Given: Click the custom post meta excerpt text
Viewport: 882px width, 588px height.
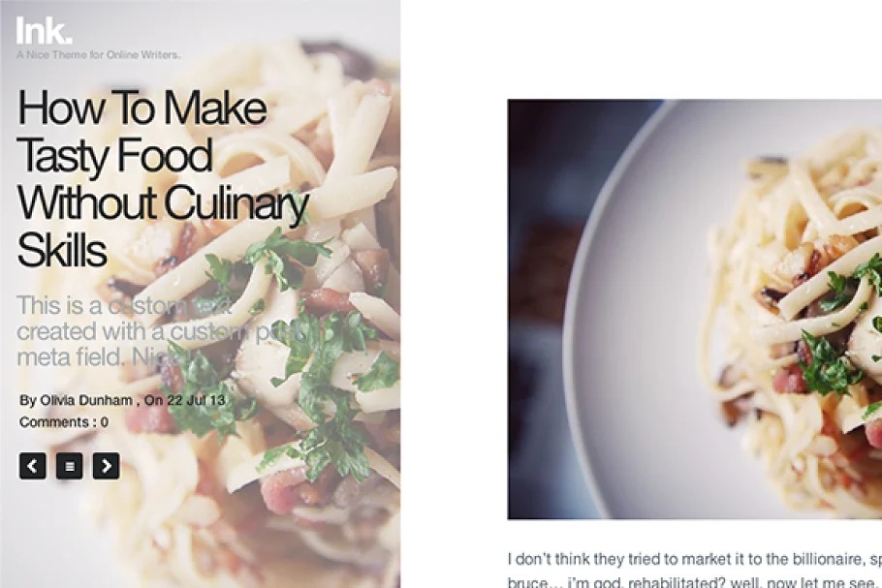Looking at the screenshot, I should (x=160, y=331).
